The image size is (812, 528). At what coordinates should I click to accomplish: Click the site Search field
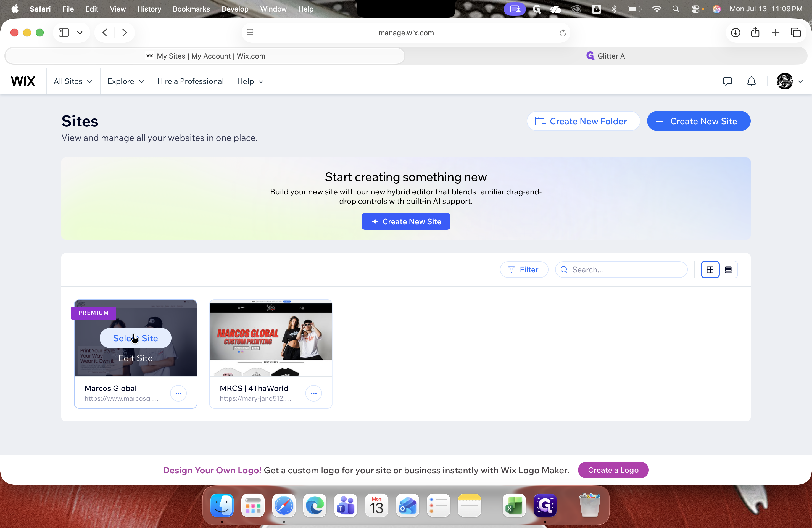tap(621, 270)
